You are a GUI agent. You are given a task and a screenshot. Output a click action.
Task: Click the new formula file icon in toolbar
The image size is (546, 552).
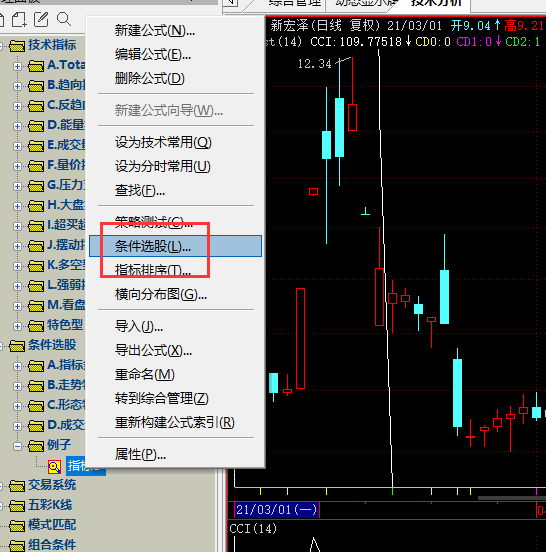(19, 20)
